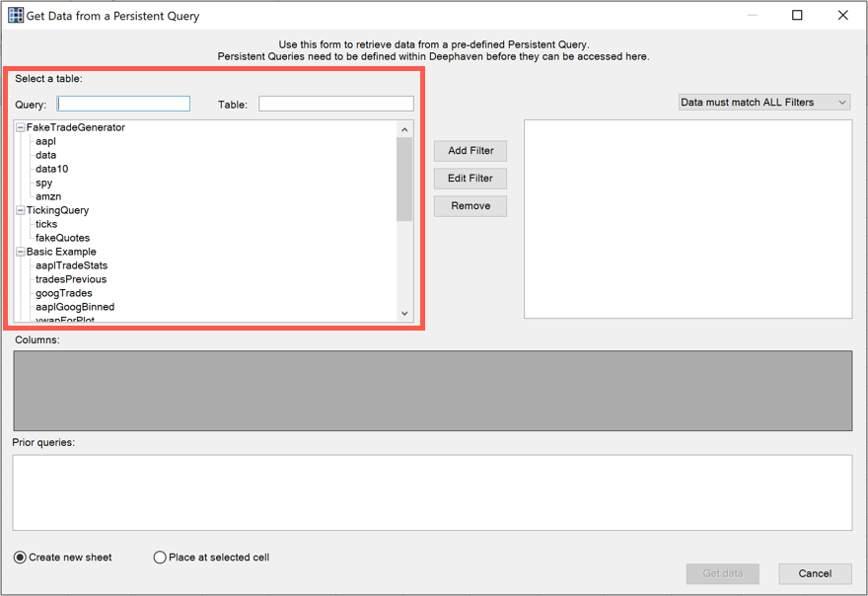868x596 pixels.
Task: Open the Data must match ALL Filters dropdown
Action: point(763,103)
